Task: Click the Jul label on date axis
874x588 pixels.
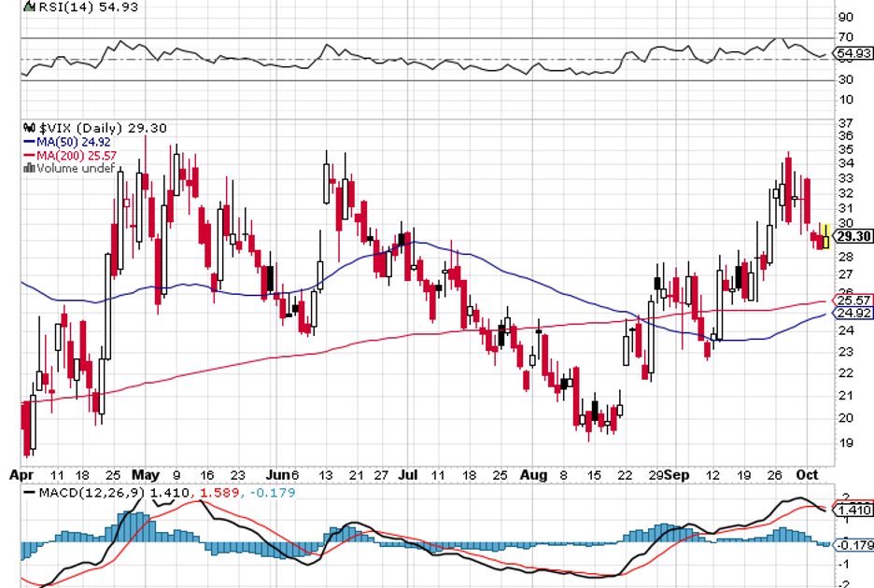Action: tap(406, 475)
